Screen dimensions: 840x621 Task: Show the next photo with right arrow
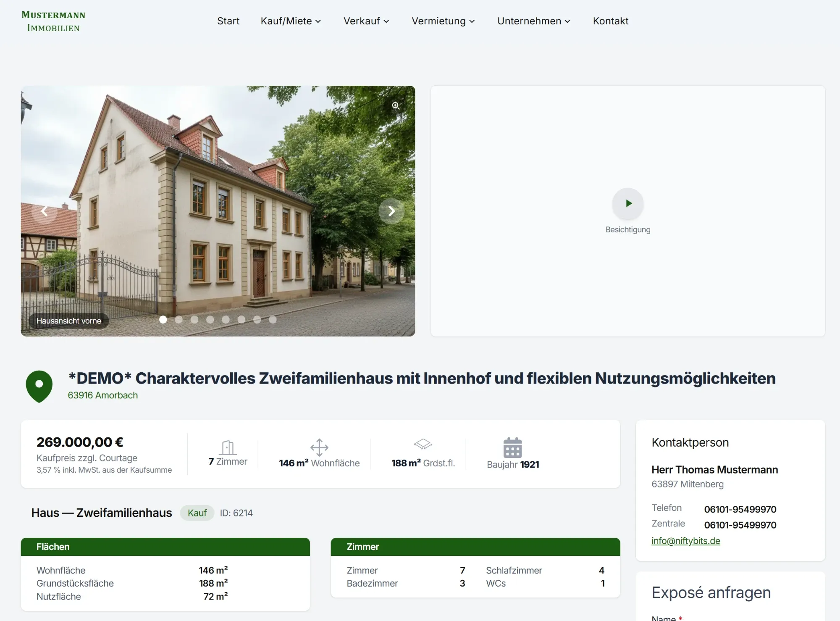391,211
